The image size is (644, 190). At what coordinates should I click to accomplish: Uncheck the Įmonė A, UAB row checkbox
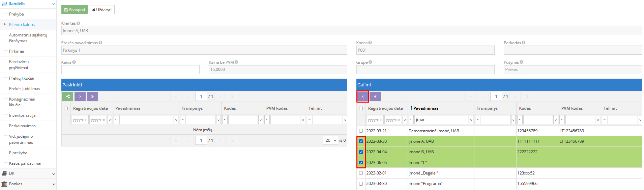click(x=361, y=141)
